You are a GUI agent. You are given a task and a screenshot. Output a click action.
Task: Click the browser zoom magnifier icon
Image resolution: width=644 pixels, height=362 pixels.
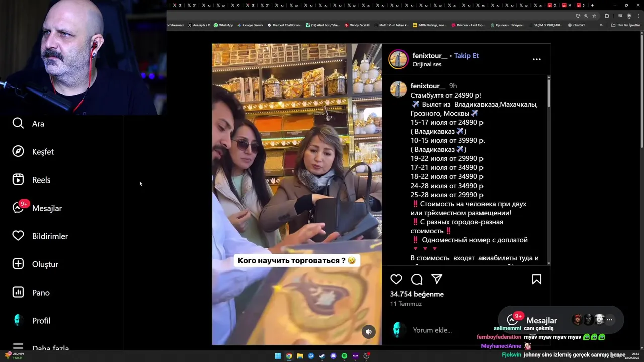pos(586,16)
